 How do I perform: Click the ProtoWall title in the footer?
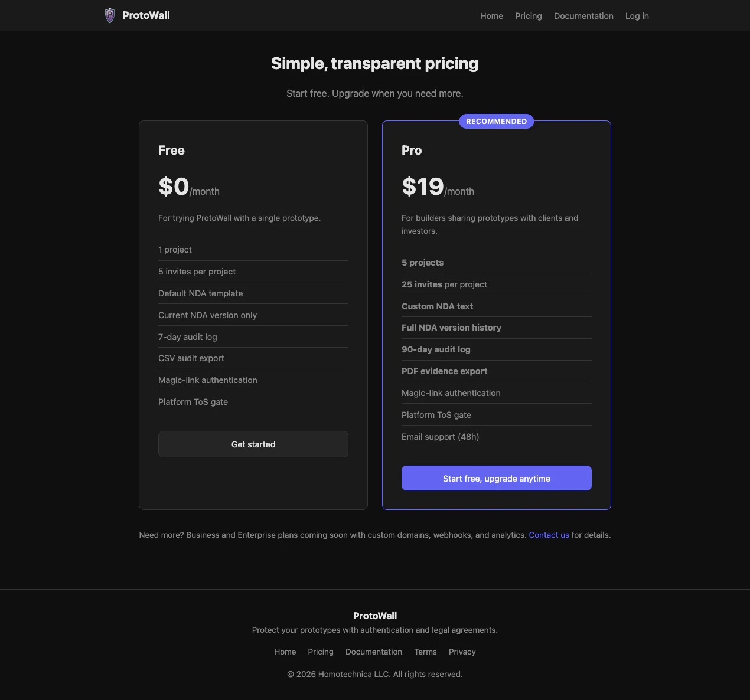click(374, 616)
